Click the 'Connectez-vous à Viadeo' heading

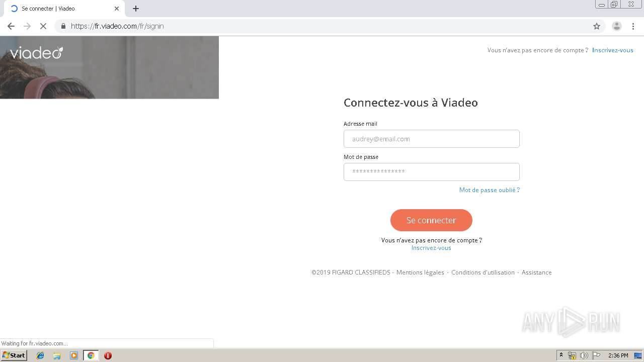click(x=411, y=103)
